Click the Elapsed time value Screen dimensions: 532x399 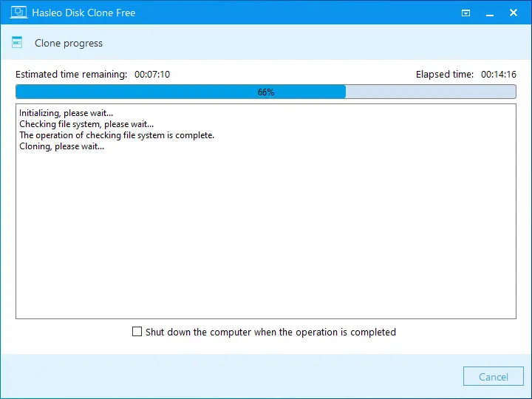coord(499,75)
